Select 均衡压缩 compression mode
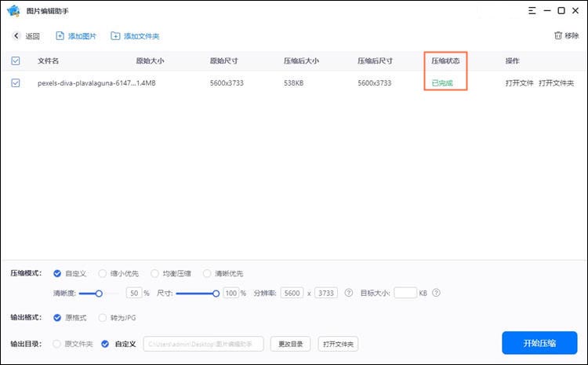 [x=154, y=273]
